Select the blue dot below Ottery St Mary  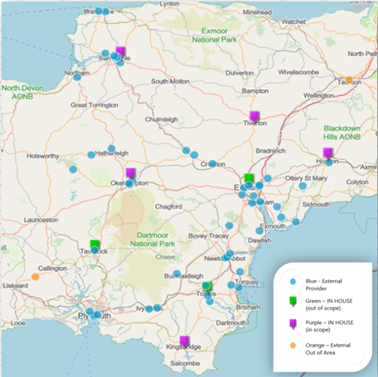tap(302, 186)
